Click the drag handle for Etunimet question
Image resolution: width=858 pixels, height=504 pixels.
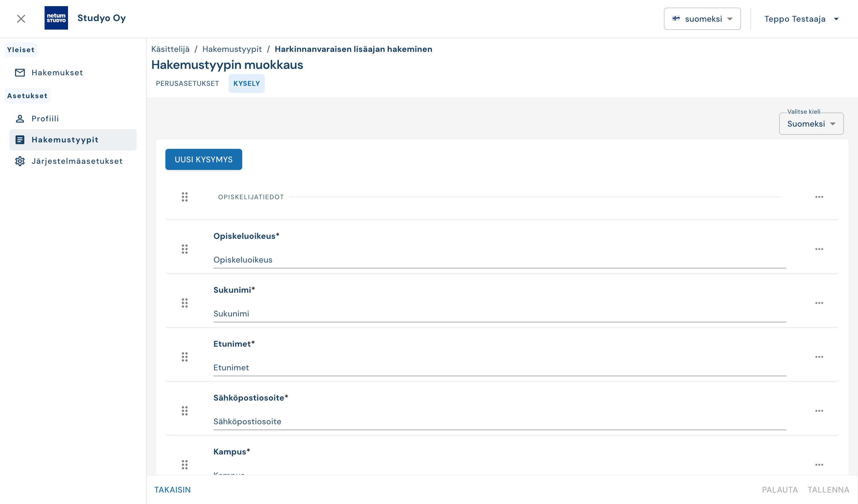click(184, 357)
